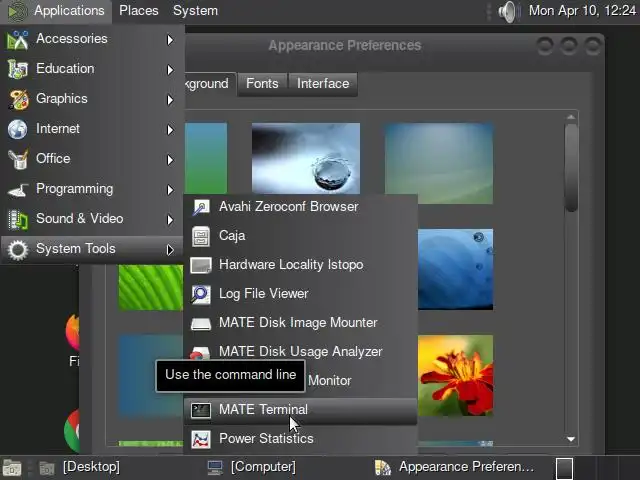Switch to the Fonts tab
This screenshot has height=480, width=640.
tap(262, 84)
